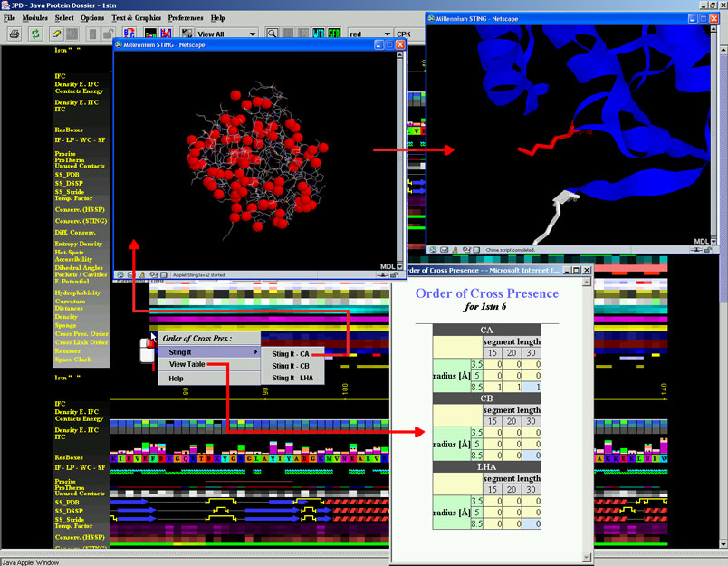Click the LHA table header
This screenshot has height=566, width=728.
(486, 466)
